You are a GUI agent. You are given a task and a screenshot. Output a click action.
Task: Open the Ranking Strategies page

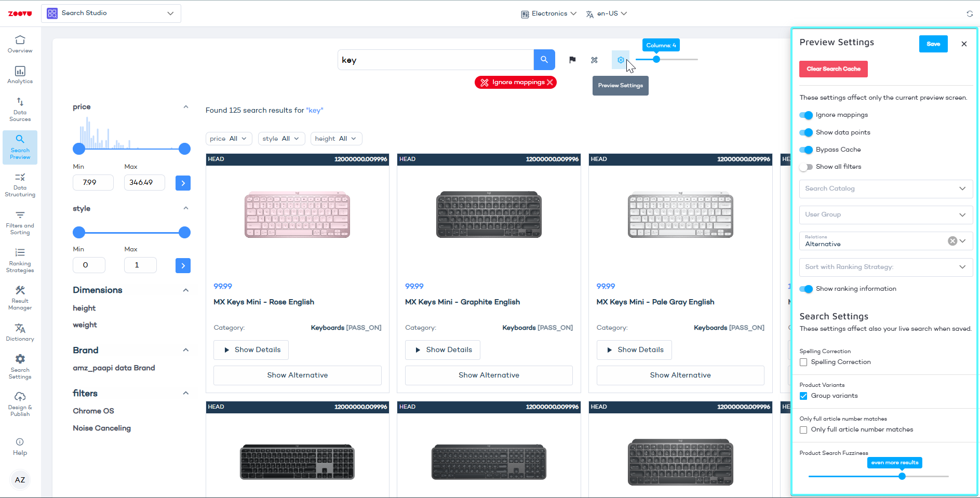coord(20,259)
